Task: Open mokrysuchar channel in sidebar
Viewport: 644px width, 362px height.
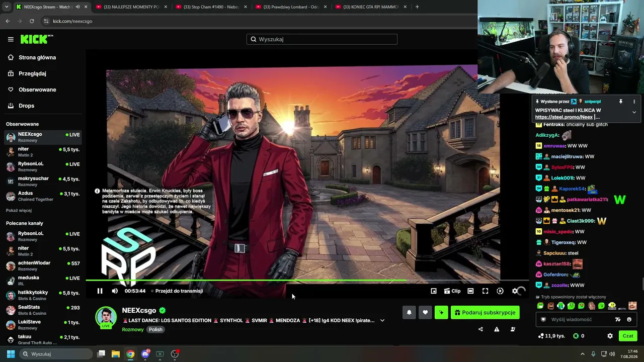Action: pos(43,181)
